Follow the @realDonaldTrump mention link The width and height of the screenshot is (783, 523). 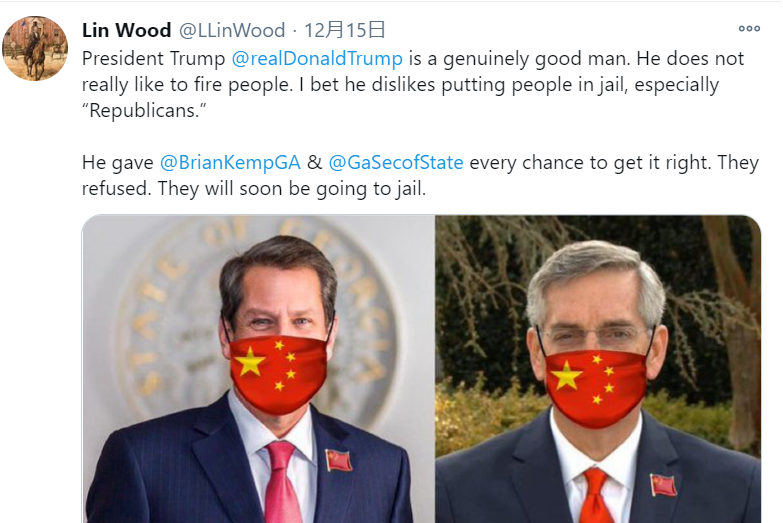click(x=317, y=58)
